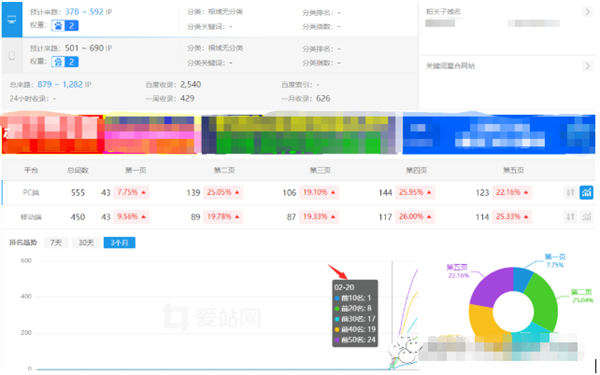The width and height of the screenshot is (600, 375).
Task: Click PC端 total keyword count 555
Action: [x=78, y=192]
